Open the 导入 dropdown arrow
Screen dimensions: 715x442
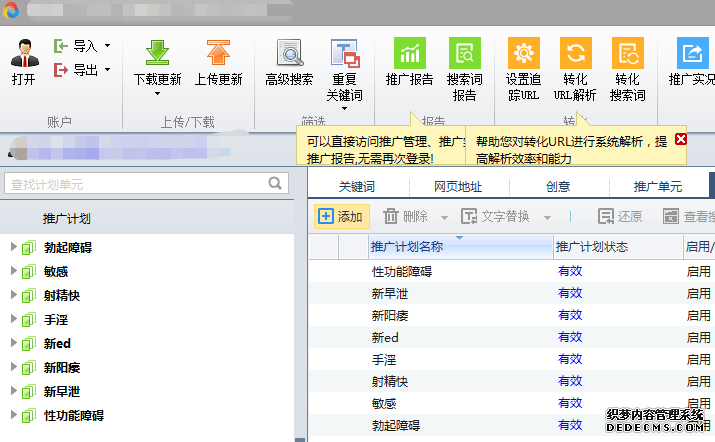(107, 46)
